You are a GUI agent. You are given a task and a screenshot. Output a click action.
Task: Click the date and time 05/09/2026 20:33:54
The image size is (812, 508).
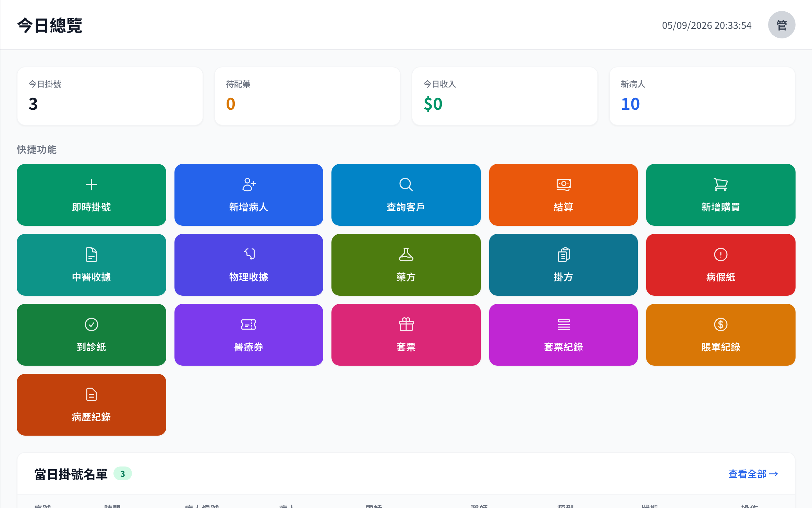tap(706, 25)
